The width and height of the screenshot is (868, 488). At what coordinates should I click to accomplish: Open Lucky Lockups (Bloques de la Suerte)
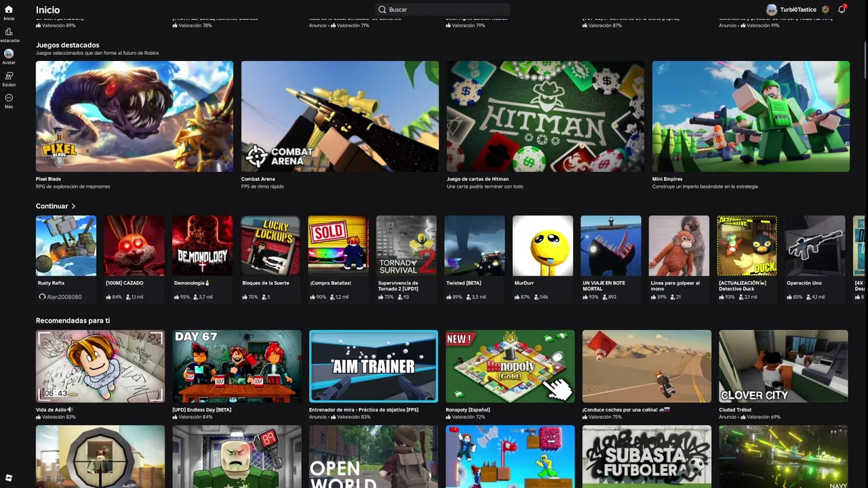point(270,245)
